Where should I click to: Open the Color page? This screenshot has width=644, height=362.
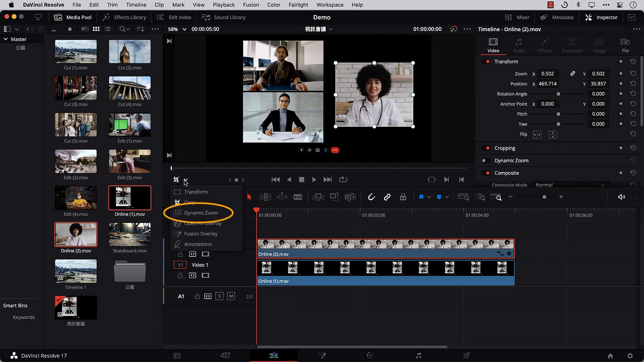pyautogui.click(x=370, y=355)
